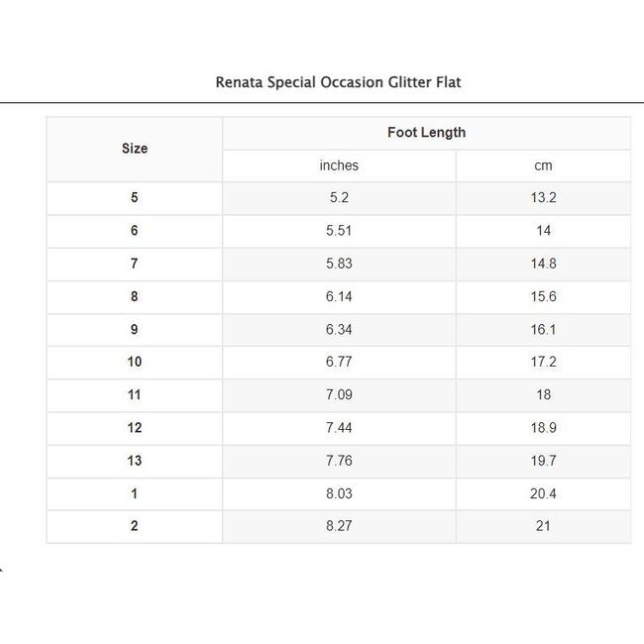Click the inches subheader cell
The width and height of the screenshot is (644, 644).
tap(339, 165)
